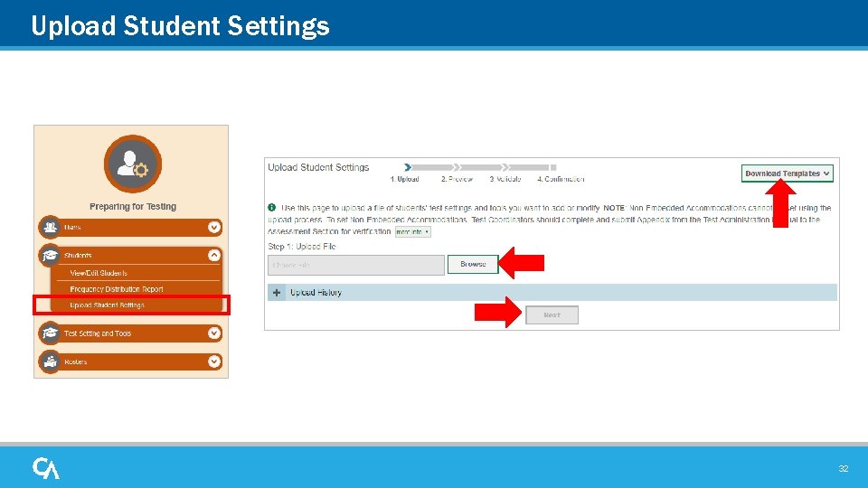Click slide page number 32
The image size is (868, 488).
pyautogui.click(x=843, y=468)
